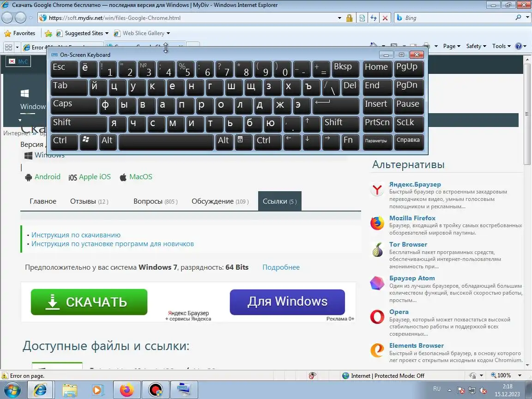The width and height of the screenshot is (532, 399).
Task: Toggle Caps lock on on-screen keyboard
Action: (x=74, y=105)
